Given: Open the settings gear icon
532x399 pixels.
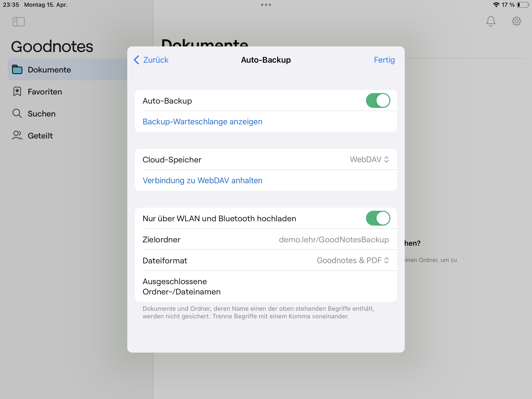Looking at the screenshot, I should tap(516, 21).
